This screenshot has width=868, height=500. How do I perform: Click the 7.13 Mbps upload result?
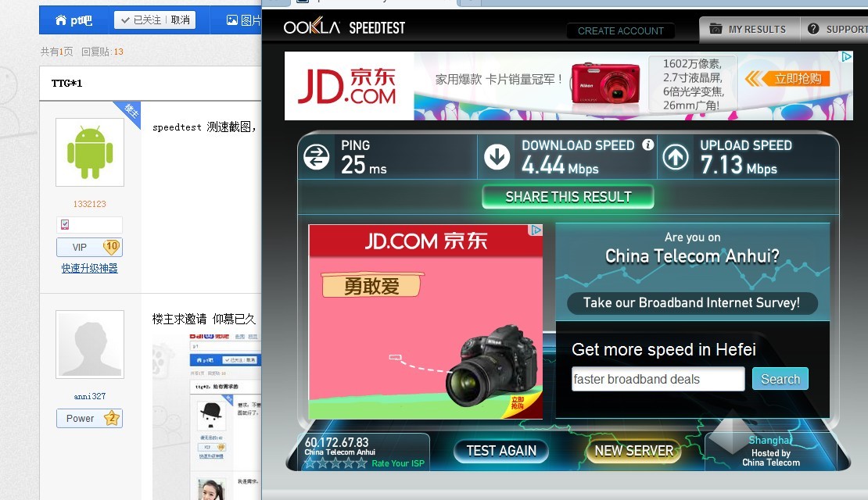point(738,166)
